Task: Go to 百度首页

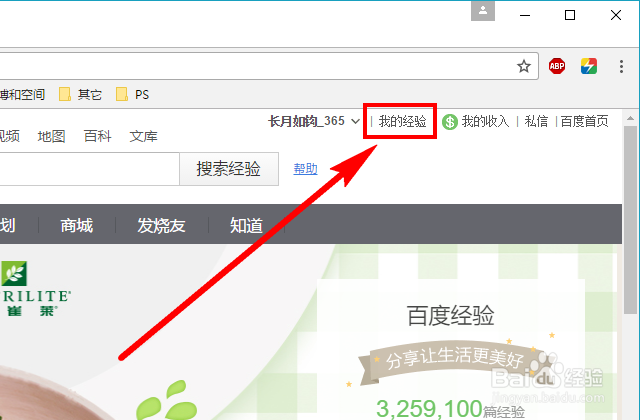Action: (584, 121)
